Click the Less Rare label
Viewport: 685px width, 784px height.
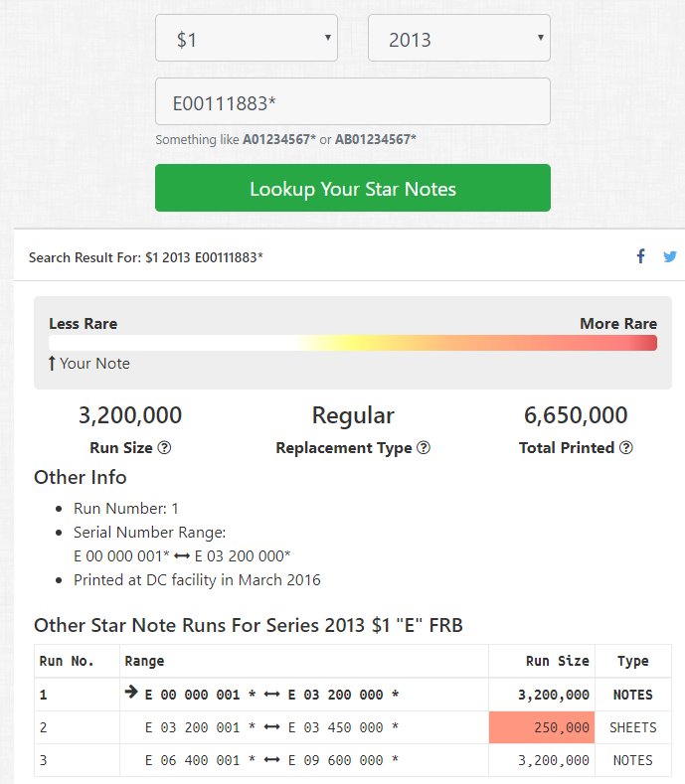[84, 324]
